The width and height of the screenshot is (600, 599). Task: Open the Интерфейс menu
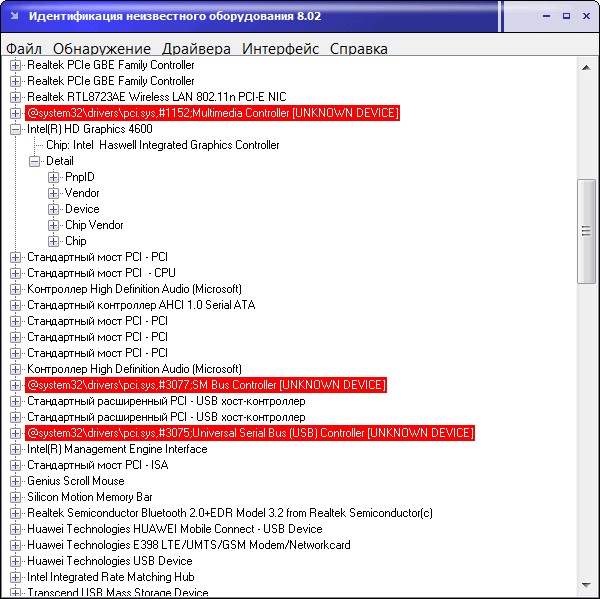[280, 48]
